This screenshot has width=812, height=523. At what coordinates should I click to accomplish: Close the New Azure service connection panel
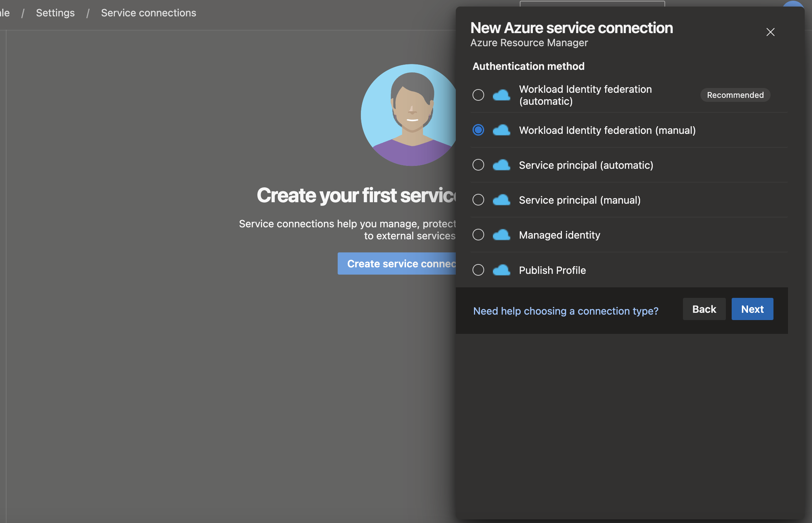click(x=770, y=32)
